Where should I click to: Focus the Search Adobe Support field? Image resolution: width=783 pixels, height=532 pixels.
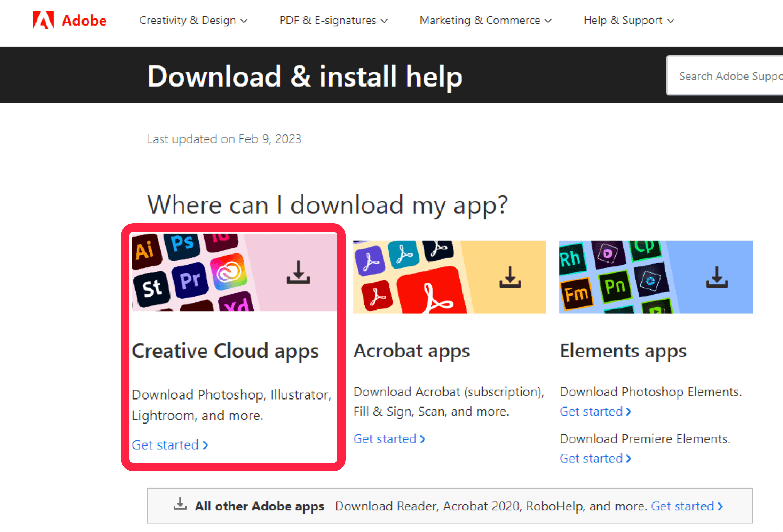(x=725, y=75)
